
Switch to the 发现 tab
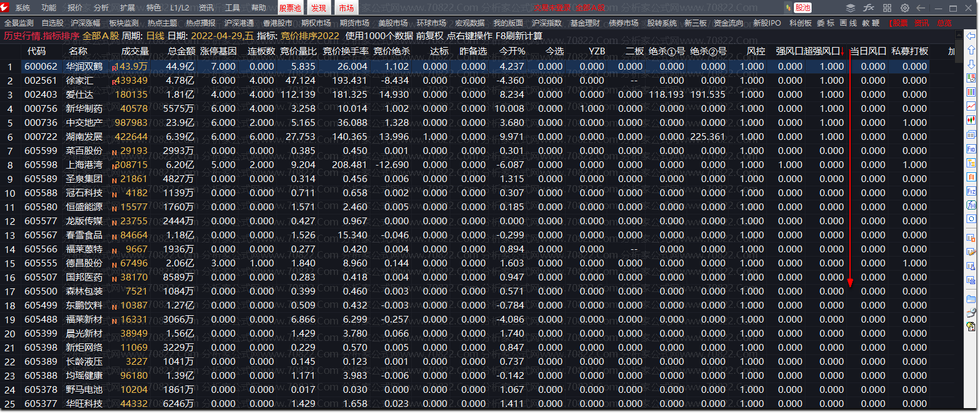point(319,8)
